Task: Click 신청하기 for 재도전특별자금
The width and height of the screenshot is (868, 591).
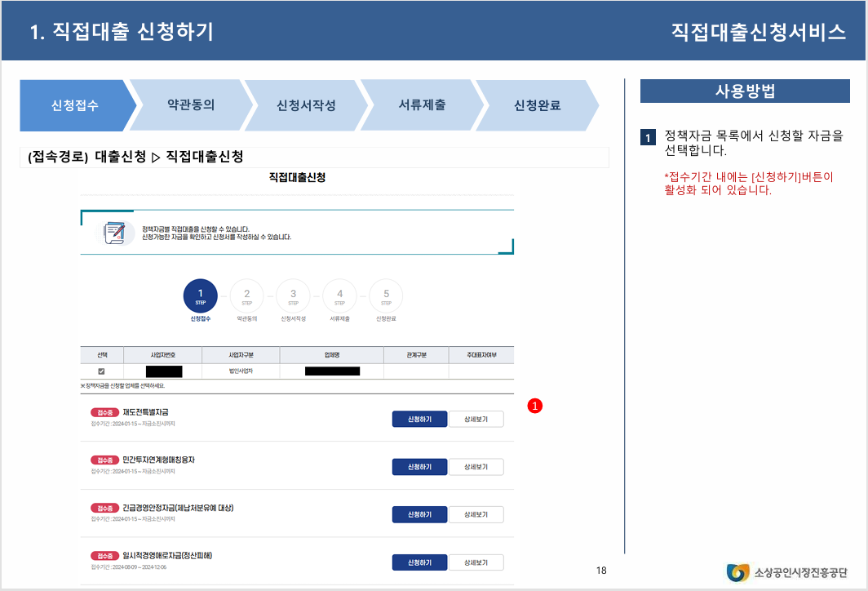Action: coord(419,419)
